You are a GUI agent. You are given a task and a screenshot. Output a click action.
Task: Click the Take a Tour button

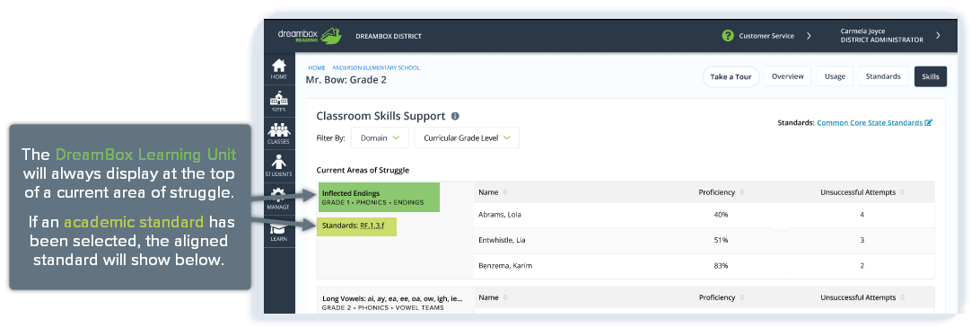coord(731,76)
